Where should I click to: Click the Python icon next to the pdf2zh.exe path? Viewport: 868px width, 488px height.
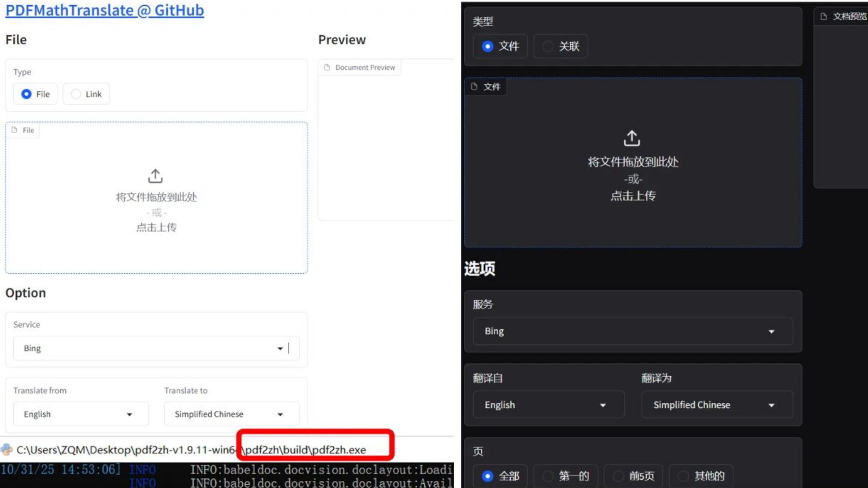(6, 450)
